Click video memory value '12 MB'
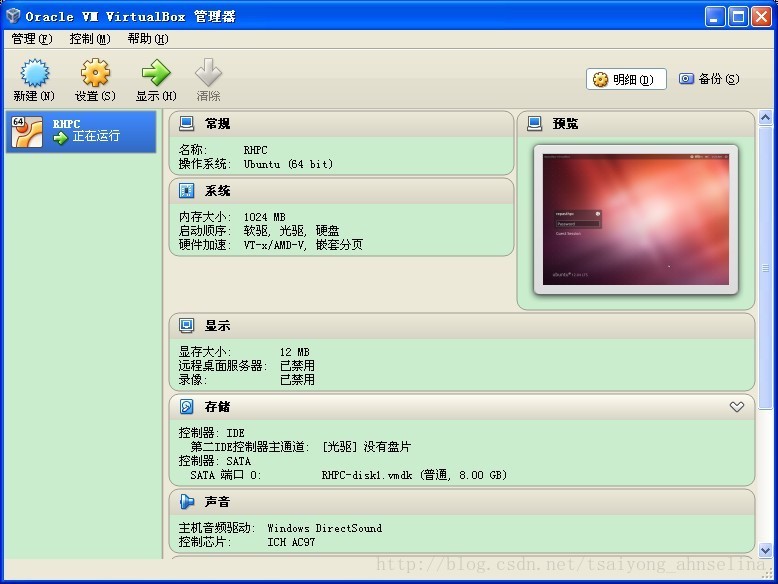 [295, 352]
